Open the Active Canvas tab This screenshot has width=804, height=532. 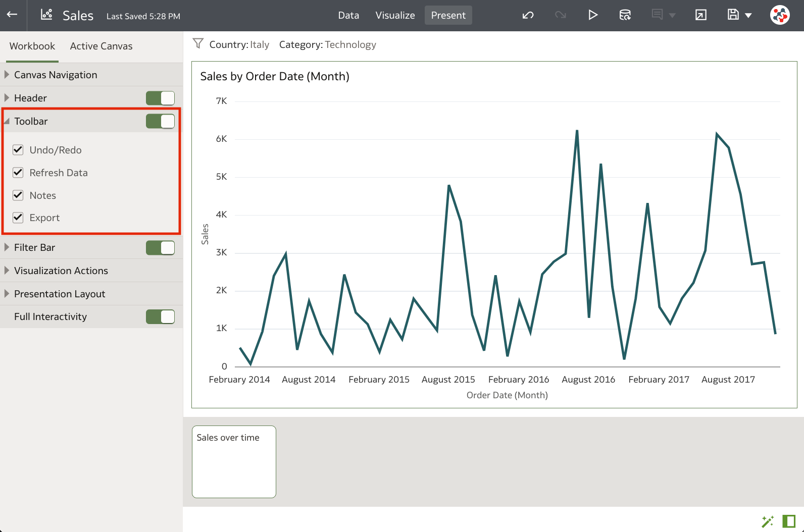tap(102, 46)
